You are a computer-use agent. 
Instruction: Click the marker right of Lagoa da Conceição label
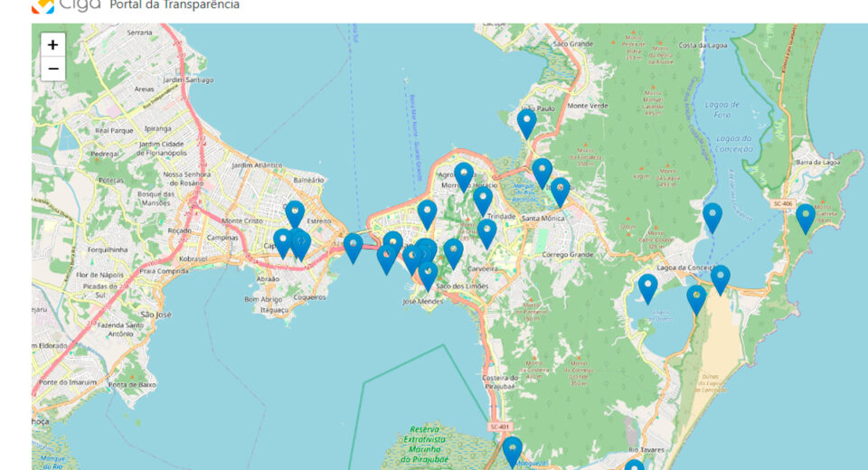coord(721,280)
